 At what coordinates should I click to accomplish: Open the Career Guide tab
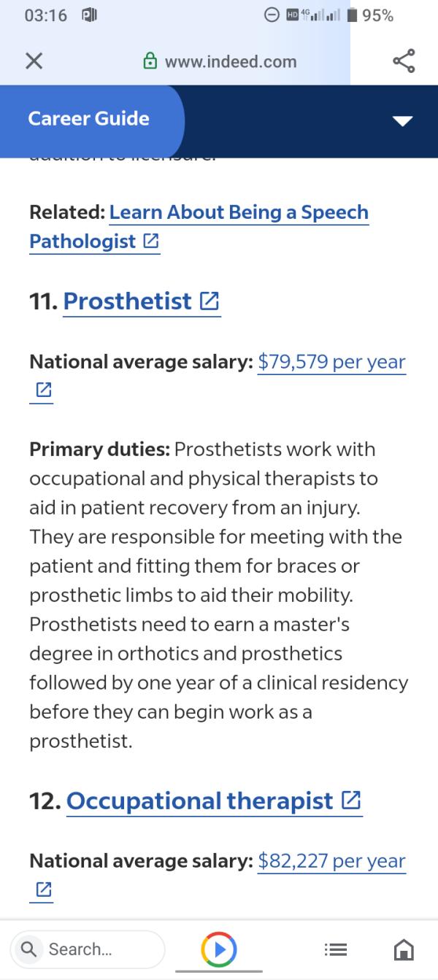click(x=88, y=119)
